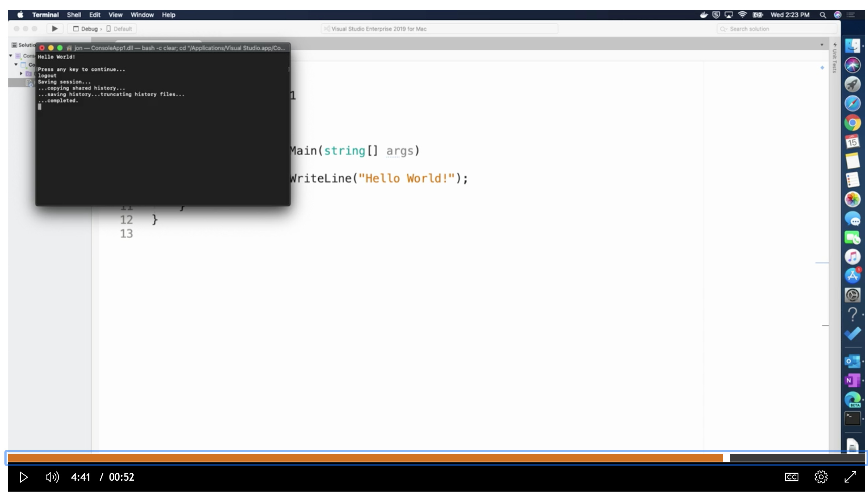Expand the Unit Tests side panel

pyautogui.click(x=835, y=58)
